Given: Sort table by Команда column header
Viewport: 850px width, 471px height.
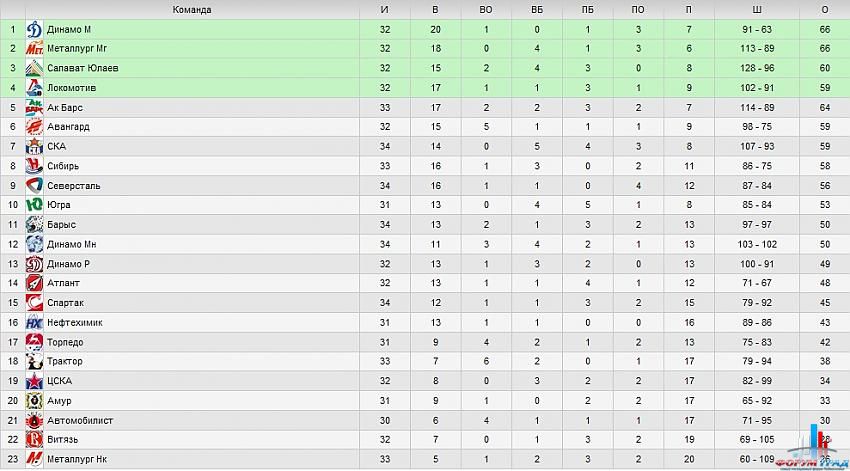Looking at the screenshot, I should (x=191, y=10).
